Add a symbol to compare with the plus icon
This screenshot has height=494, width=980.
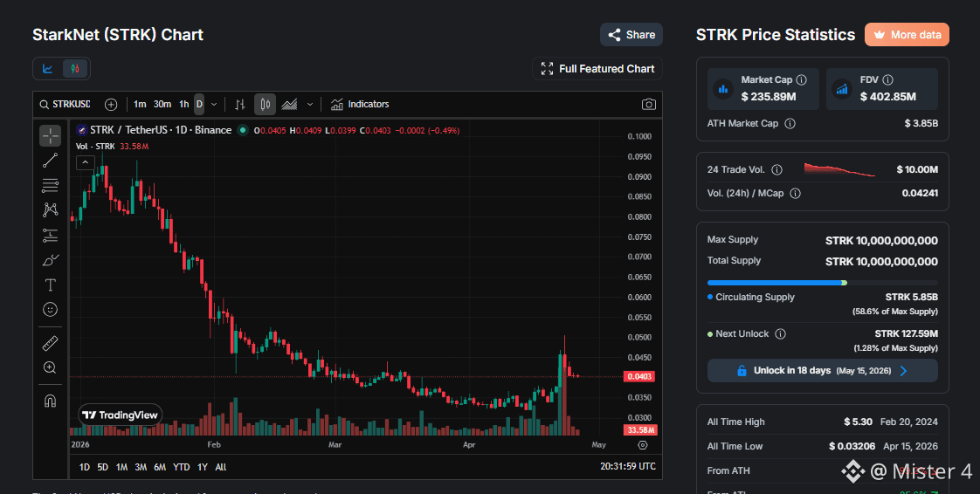point(111,104)
